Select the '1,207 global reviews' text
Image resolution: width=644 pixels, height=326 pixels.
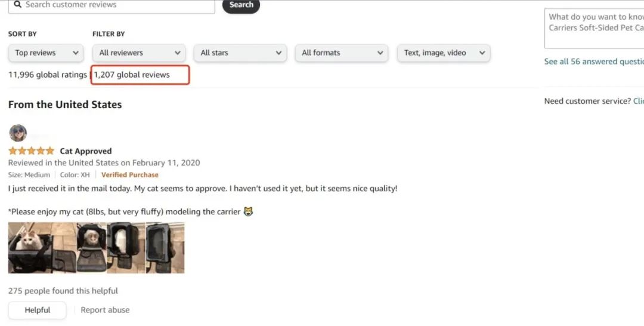click(x=132, y=75)
